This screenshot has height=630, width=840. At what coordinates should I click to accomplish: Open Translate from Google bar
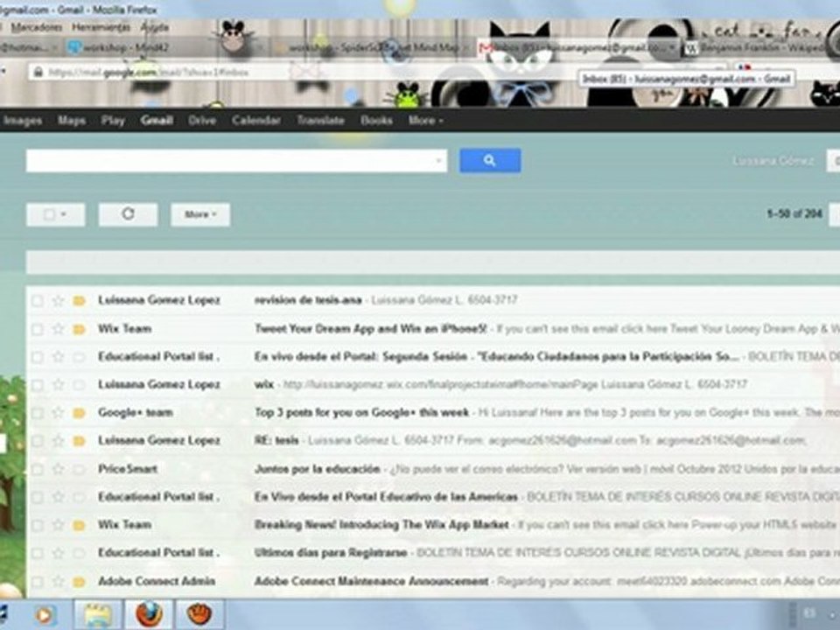tap(320, 121)
